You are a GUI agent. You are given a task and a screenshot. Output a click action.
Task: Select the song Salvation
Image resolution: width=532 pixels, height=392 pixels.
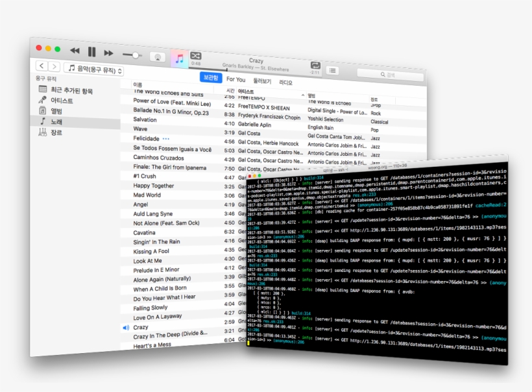[145, 119]
